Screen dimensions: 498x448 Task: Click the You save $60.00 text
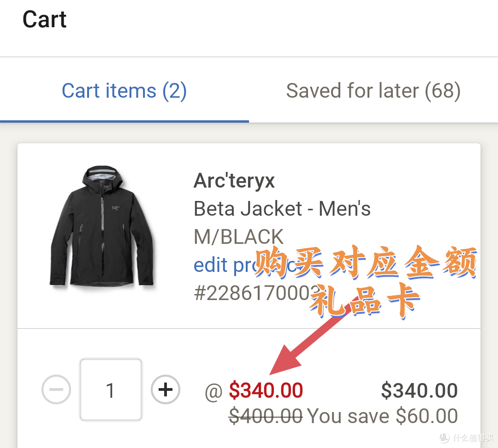(382, 416)
